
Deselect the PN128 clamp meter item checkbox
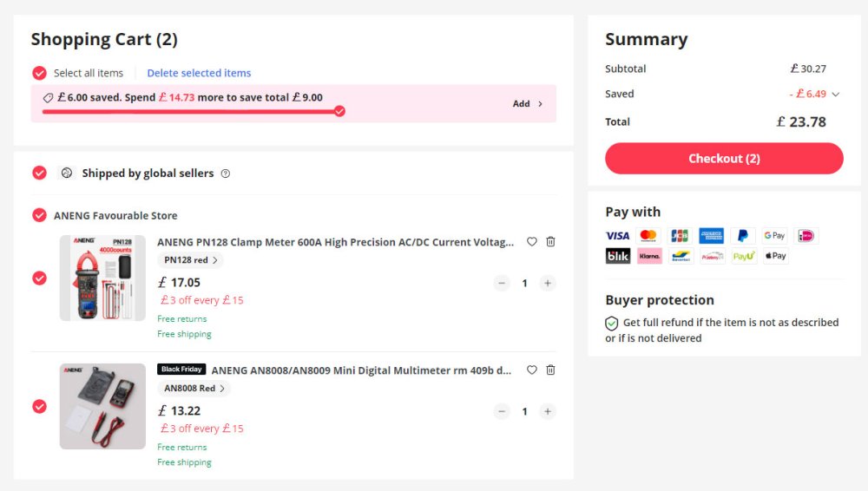(x=39, y=278)
